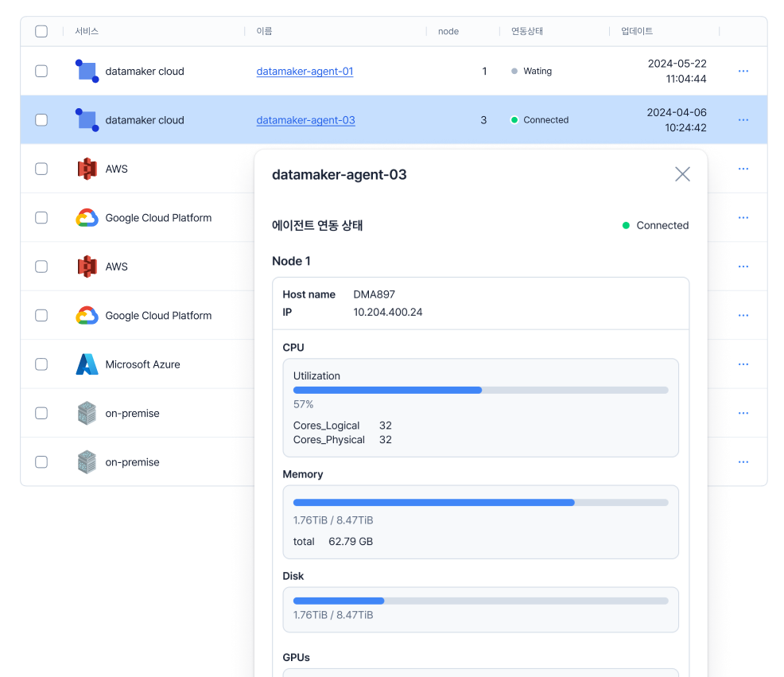Open more options for datamaker-agent-03 row
The image size is (784, 677).
tap(743, 120)
